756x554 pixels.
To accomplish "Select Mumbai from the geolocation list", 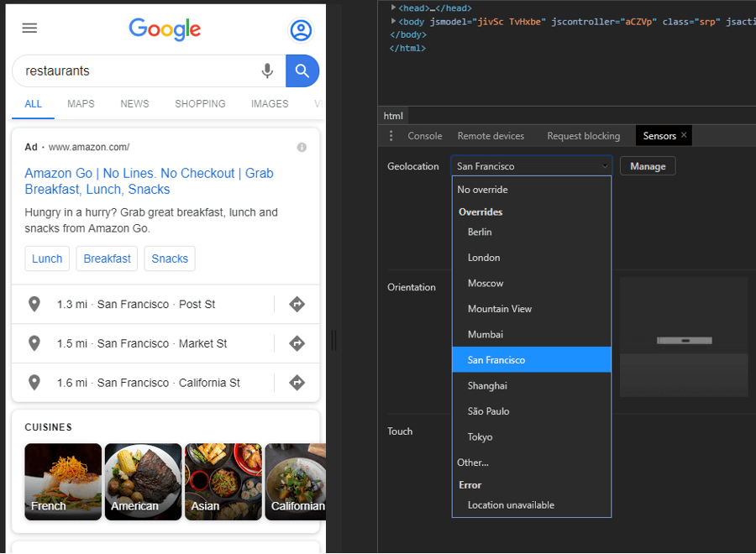I will (532, 334).
